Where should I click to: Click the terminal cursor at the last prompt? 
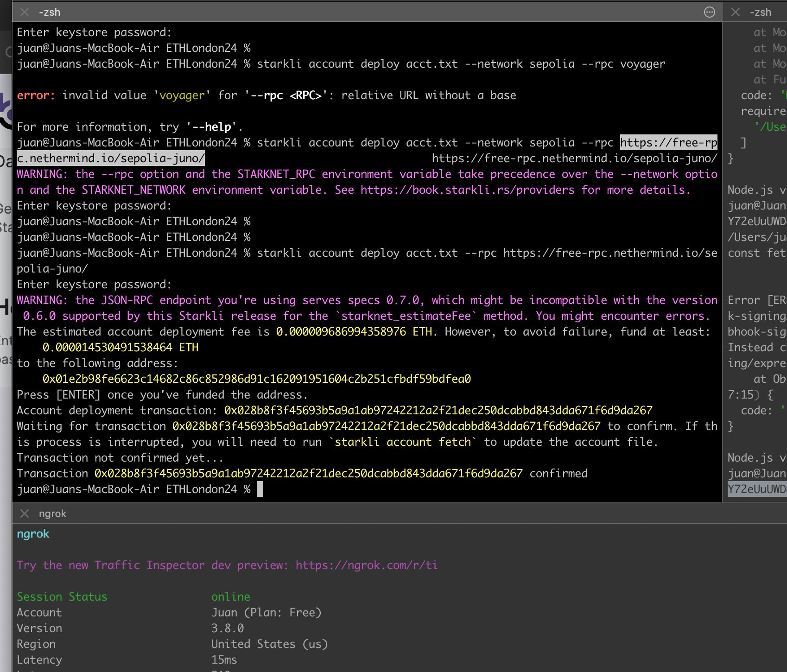point(260,489)
